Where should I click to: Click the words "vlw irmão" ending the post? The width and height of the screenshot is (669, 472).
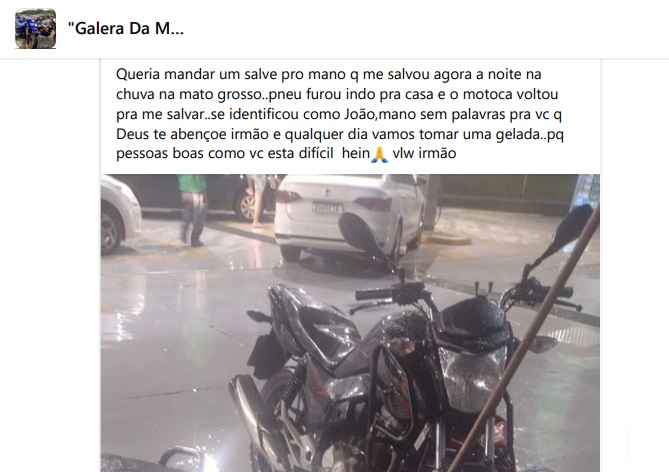pyautogui.click(x=424, y=153)
